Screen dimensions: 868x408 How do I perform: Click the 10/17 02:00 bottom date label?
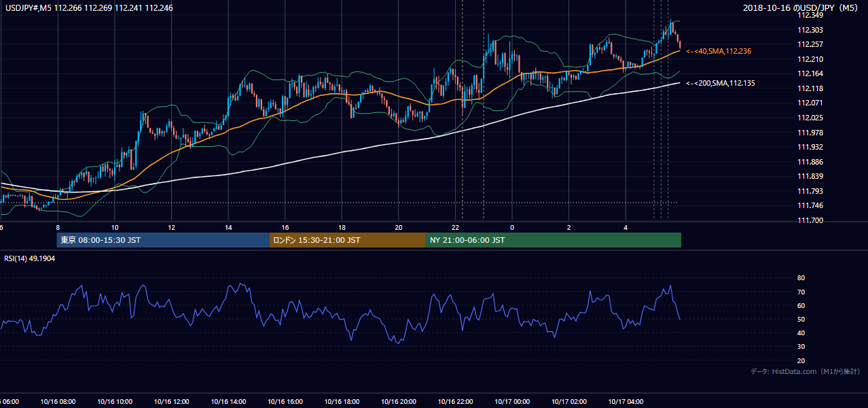click(x=569, y=401)
